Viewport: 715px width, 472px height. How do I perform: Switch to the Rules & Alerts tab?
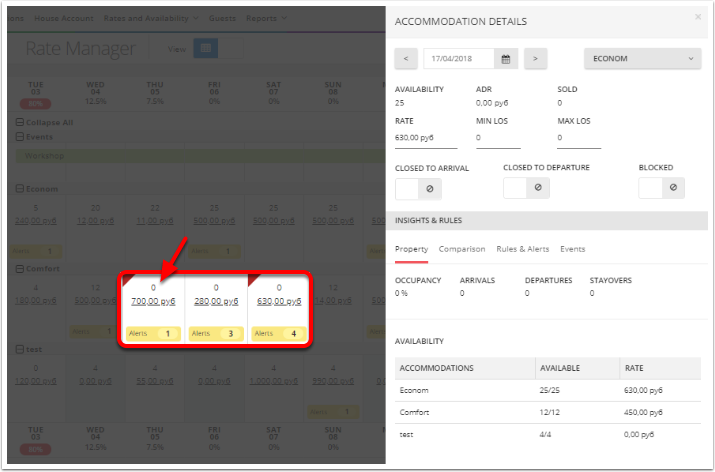pos(523,249)
